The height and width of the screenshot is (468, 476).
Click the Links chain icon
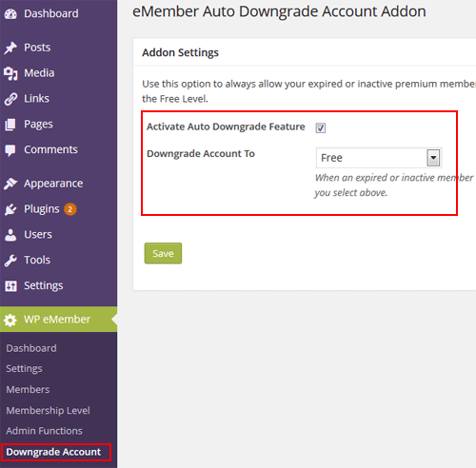[10, 99]
